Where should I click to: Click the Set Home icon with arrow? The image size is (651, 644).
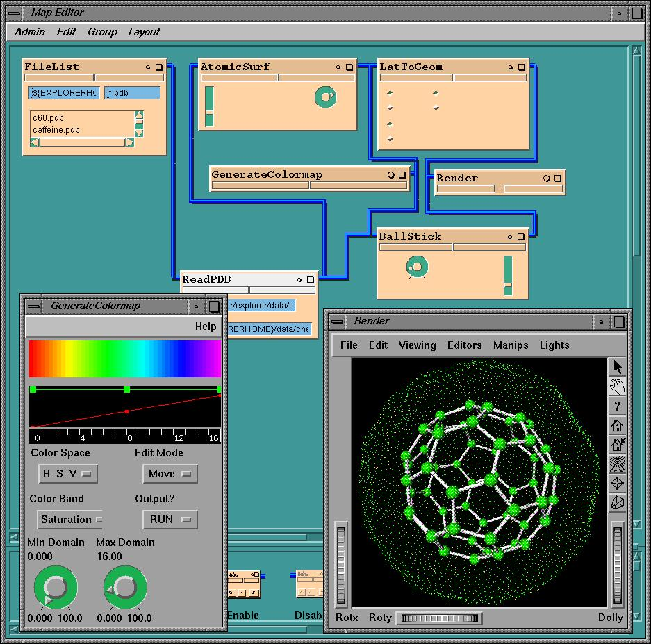(617, 445)
